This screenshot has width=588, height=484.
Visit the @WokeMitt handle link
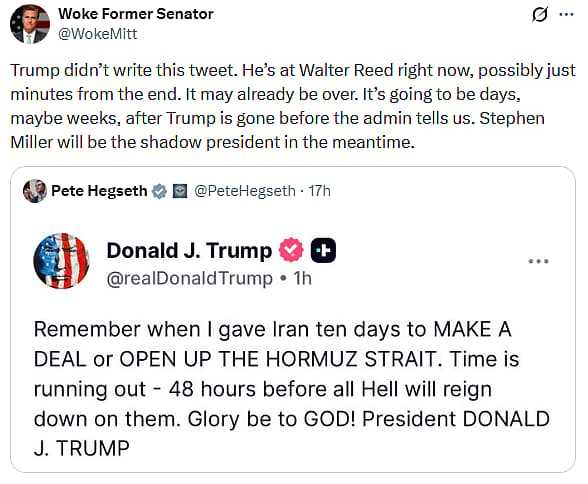[x=98, y=34]
